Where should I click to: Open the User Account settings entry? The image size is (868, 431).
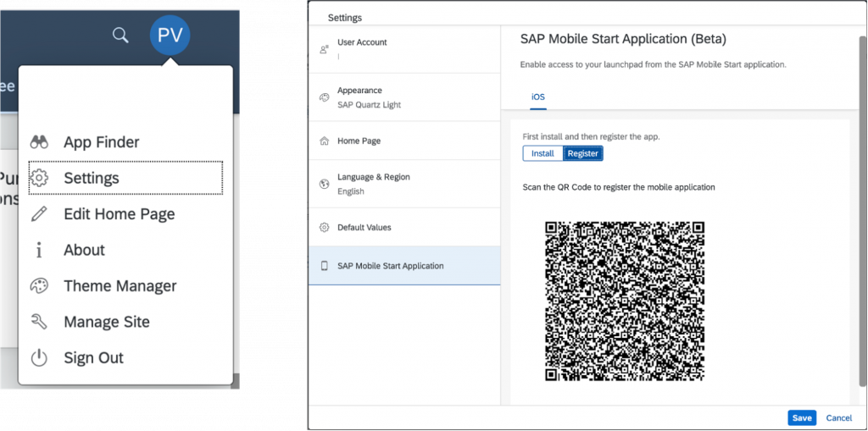click(x=404, y=48)
